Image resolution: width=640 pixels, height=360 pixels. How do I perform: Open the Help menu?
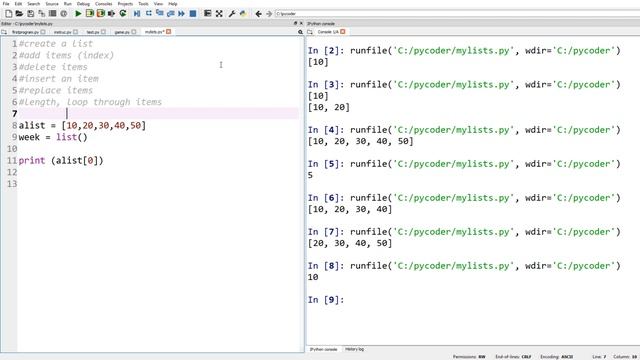coord(173,4)
